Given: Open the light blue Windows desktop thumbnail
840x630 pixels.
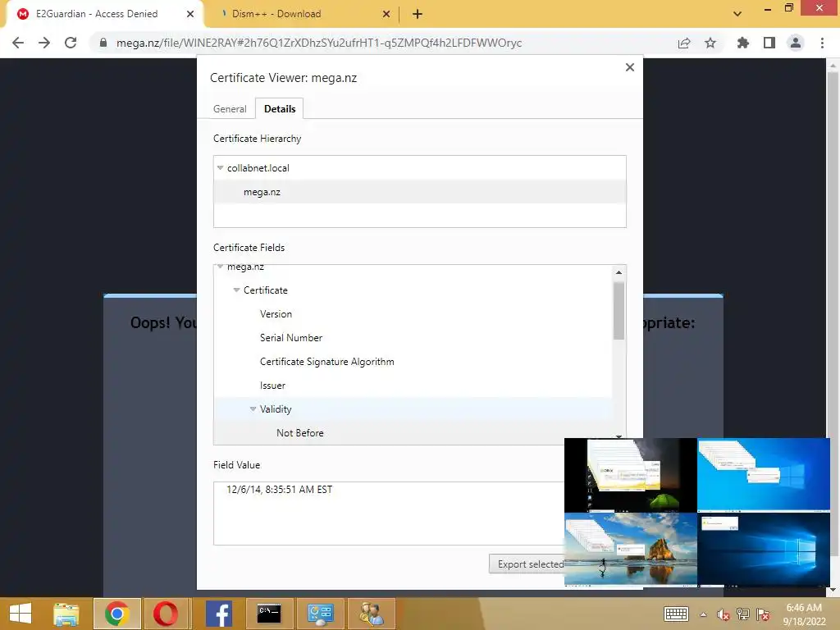Looking at the screenshot, I should (764, 475).
